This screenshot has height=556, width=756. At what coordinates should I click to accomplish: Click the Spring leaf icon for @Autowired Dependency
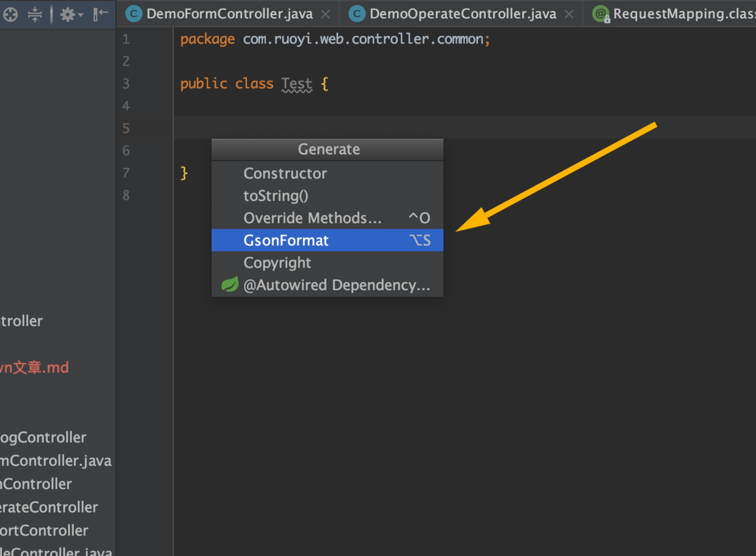coord(230,285)
